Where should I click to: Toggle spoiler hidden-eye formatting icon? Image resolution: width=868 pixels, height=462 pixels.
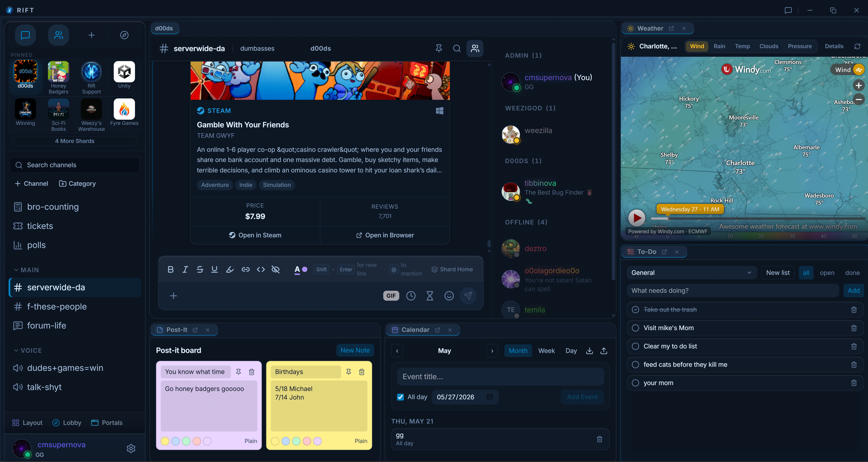276,269
